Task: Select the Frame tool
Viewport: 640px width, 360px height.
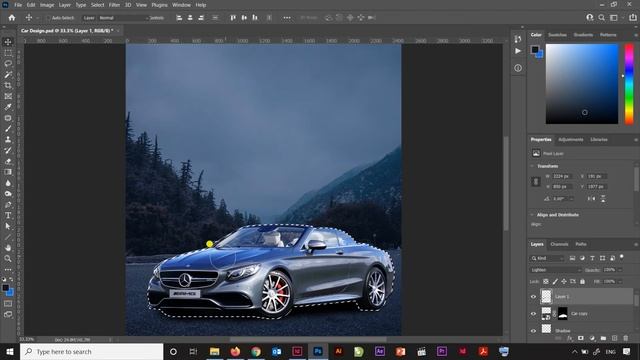Action: click(8, 96)
